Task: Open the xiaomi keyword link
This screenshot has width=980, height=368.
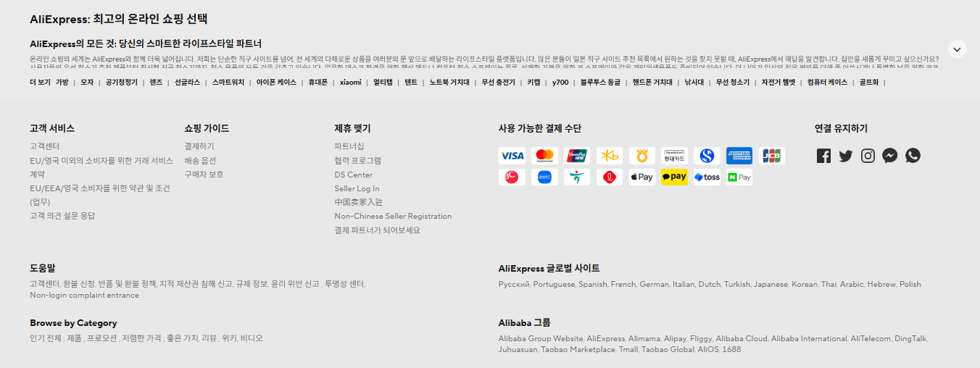Action: (x=351, y=83)
